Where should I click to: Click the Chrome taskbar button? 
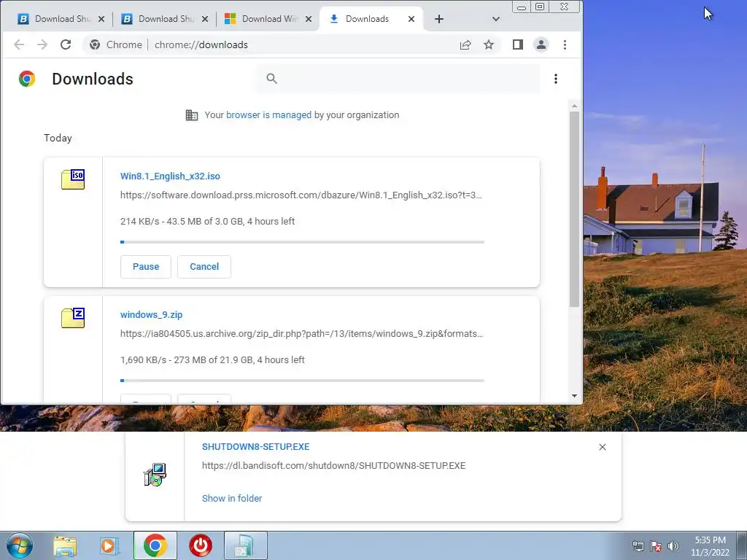[155, 545]
